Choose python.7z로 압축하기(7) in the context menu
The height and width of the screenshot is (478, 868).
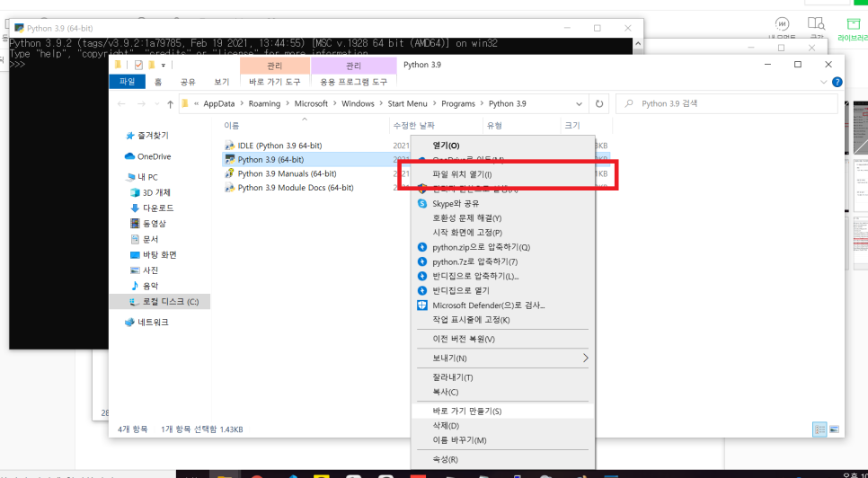[x=503, y=261]
